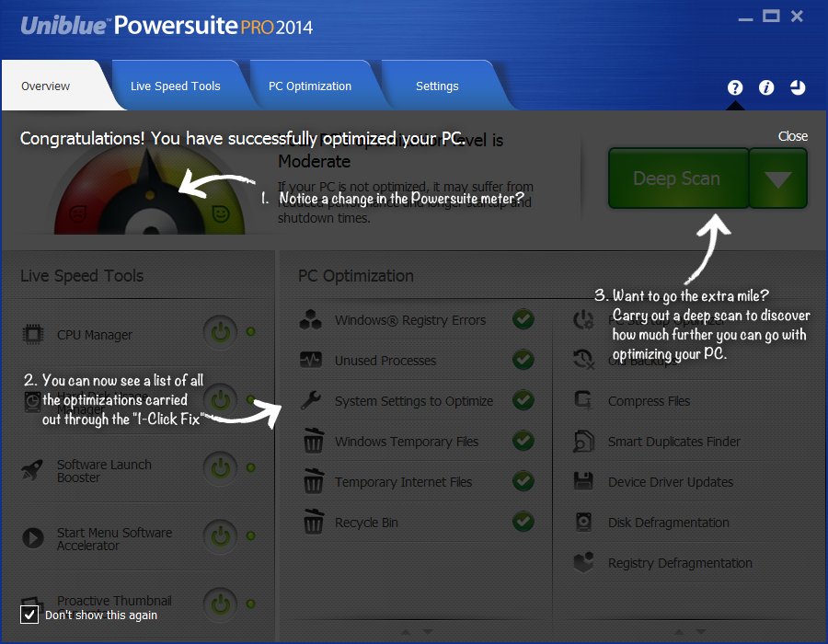The image size is (828, 644).
Task: Click the green check next to Windows Registry Errors
Action: [x=523, y=319]
